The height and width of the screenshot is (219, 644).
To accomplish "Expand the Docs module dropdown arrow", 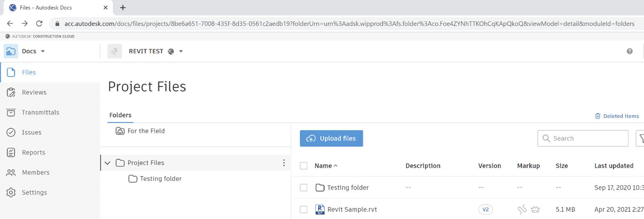I will click(43, 51).
